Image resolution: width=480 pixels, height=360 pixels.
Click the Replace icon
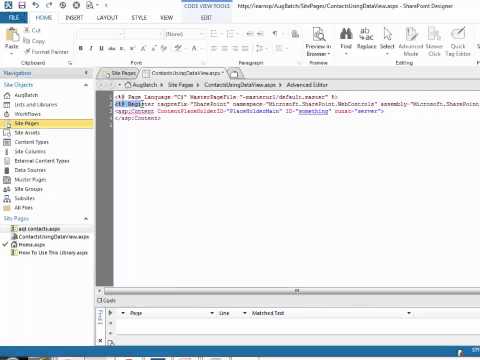(x=366, y=34)
